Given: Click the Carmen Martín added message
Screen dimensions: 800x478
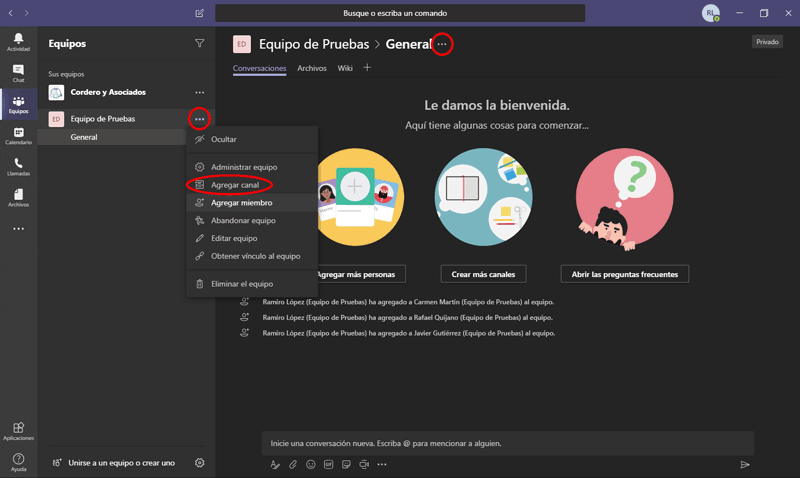Looking at the screenshot, I should point(408,302).
